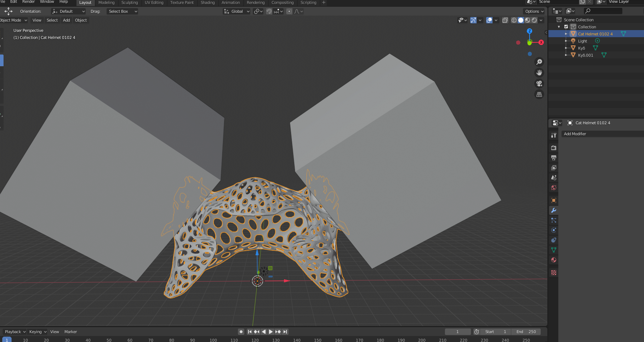Uncheck the Collection visibility checkbox
This screenshot has height=342, width=644.
tap(566, 27)
